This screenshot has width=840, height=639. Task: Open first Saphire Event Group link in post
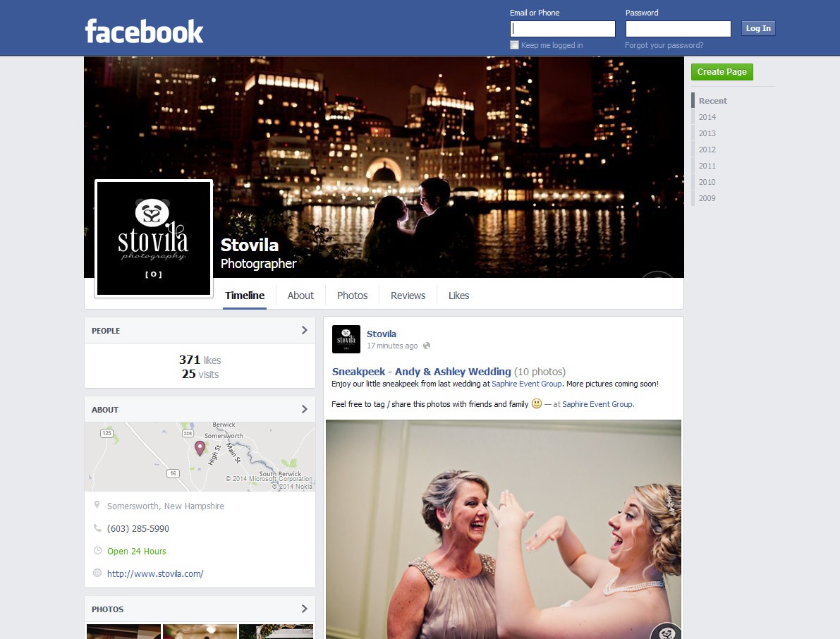click(x=527, y=384)
